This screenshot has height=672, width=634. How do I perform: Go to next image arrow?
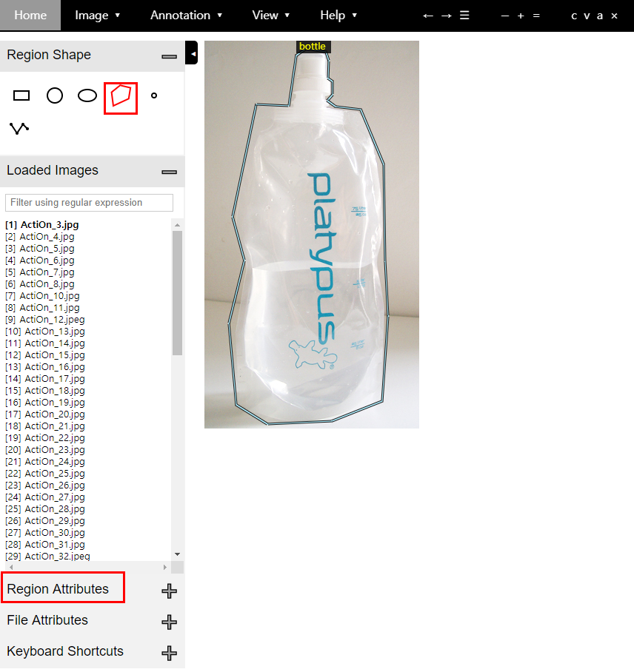coord(446,16)
